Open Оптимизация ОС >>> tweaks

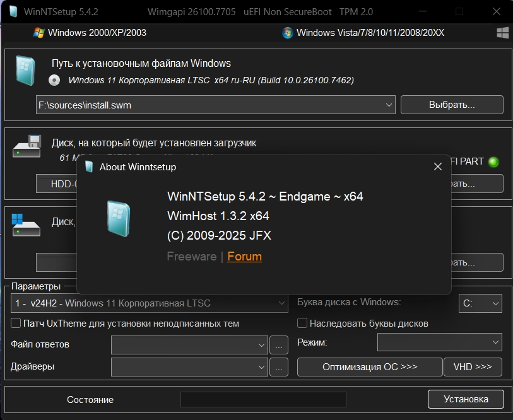(370, 367)
